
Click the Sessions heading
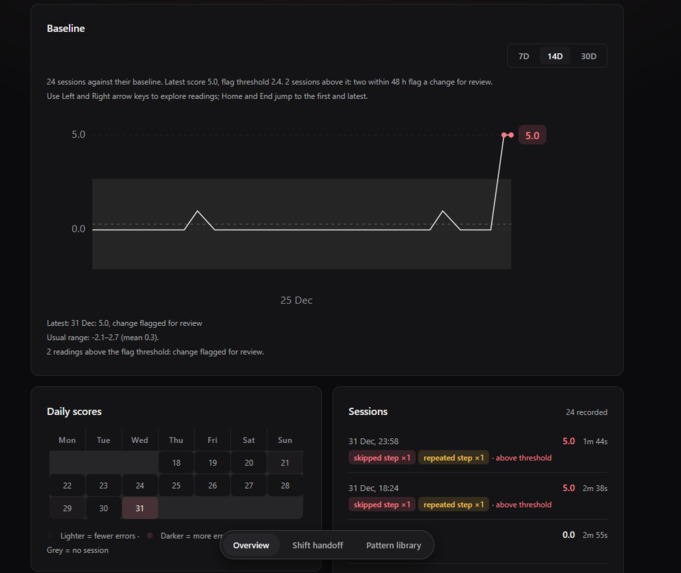coord(368,411)
